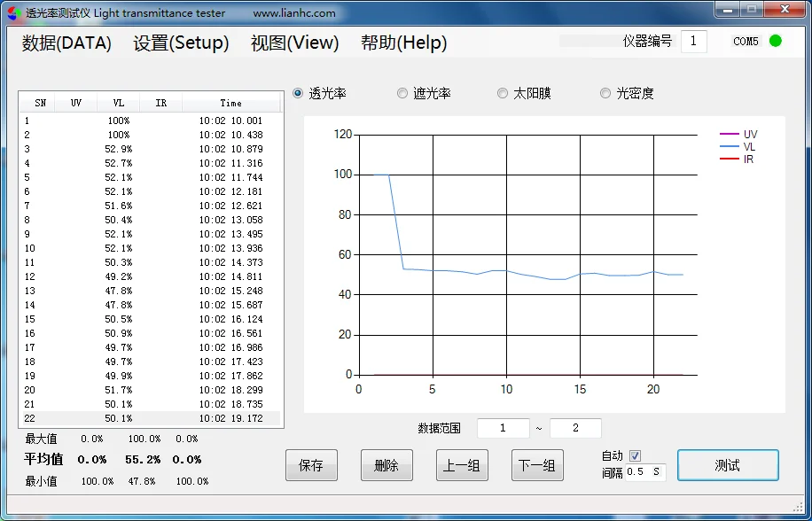Select row 7 with value 51.6%
The image size is (812, 521).
[150, 206]
